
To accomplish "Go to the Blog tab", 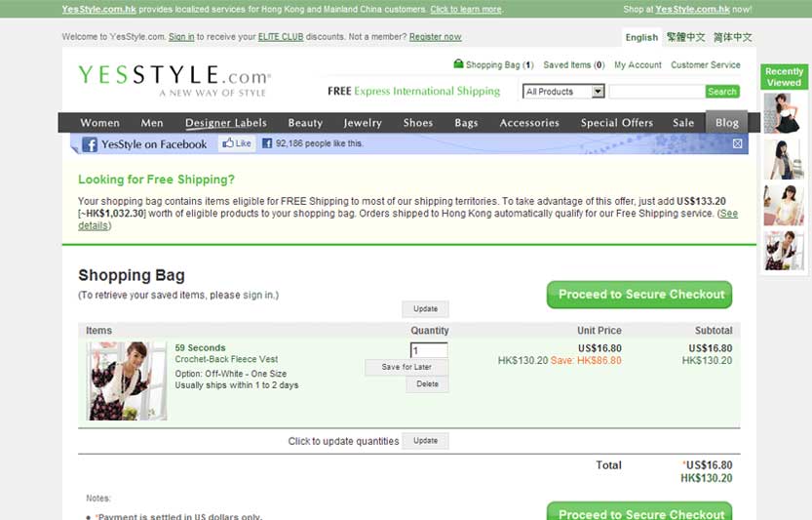I will pos(727,123).
